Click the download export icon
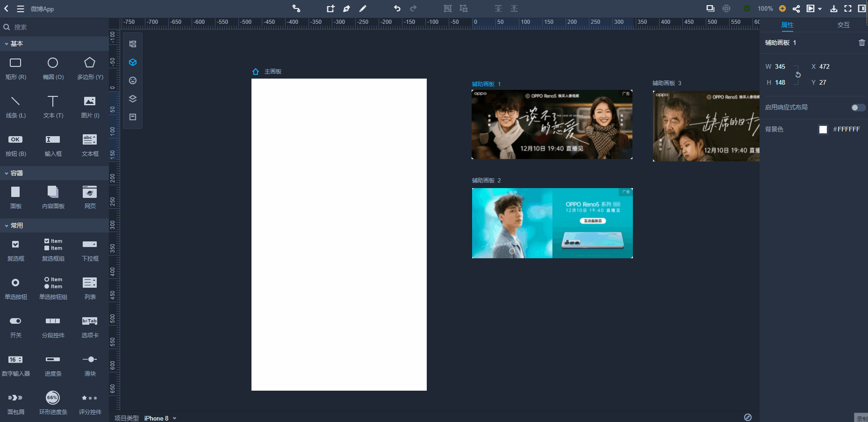 (834, 8)
